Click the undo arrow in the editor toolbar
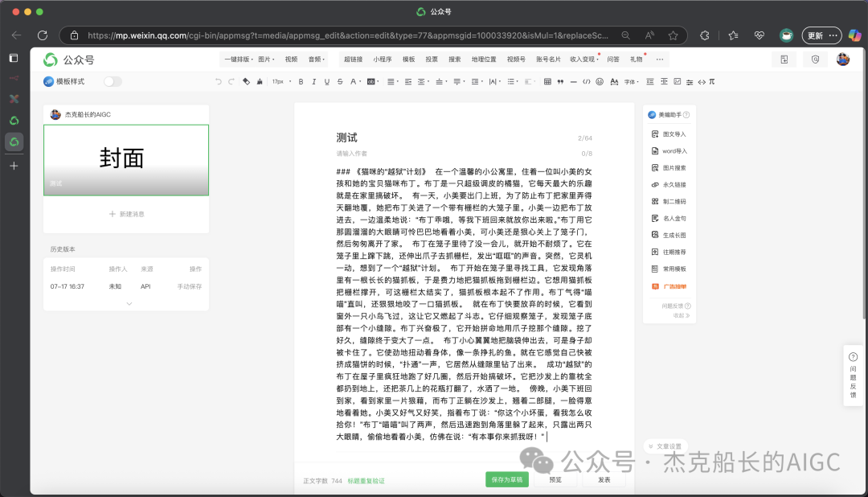868x497 pixels. pos(218,81)
